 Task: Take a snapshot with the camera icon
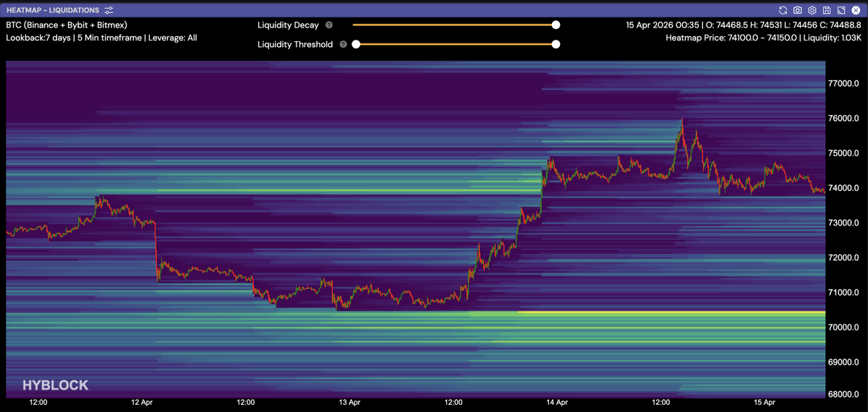[x=797, y=10]
